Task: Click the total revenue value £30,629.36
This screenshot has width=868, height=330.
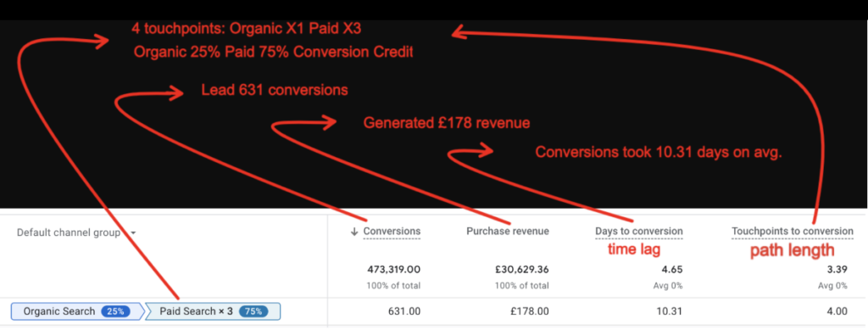Action: [521, 271]
